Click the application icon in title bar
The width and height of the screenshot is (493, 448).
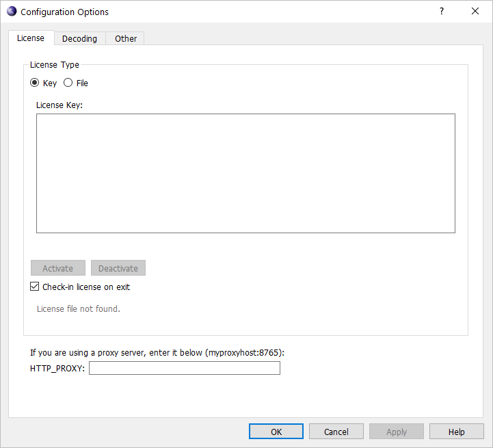tap(12, 12)
